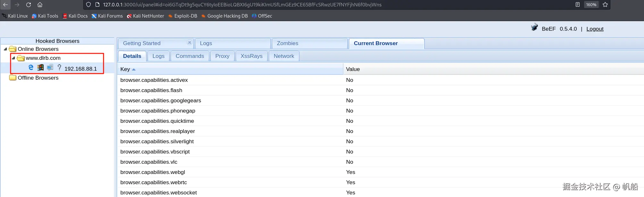Sort by the Key column header
644x197 pixels.
click(125, 69)
